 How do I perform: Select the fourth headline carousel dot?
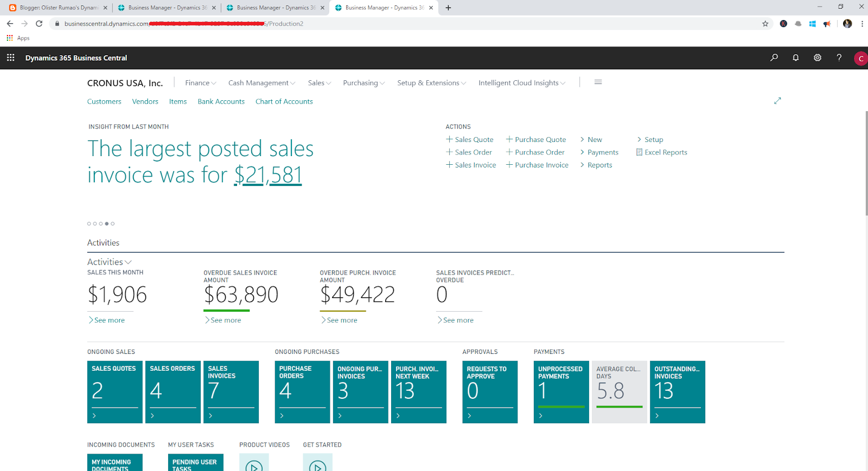(x=107, y=223)
